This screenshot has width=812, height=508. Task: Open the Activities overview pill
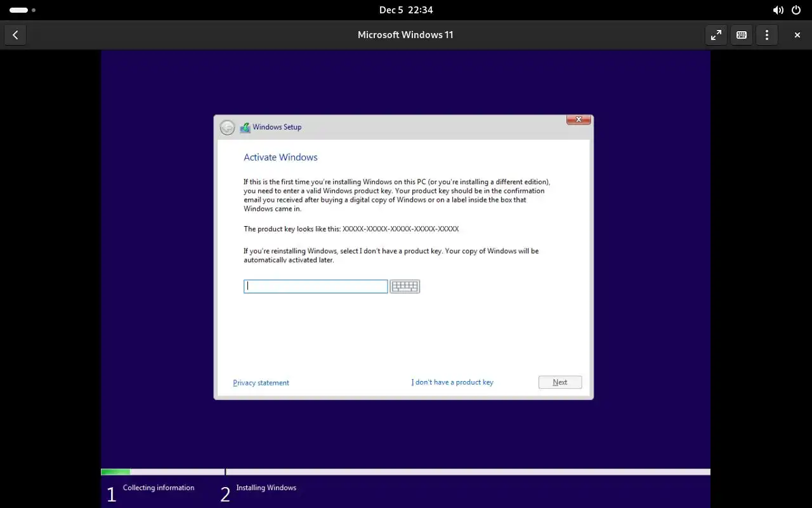pos(22,10)
